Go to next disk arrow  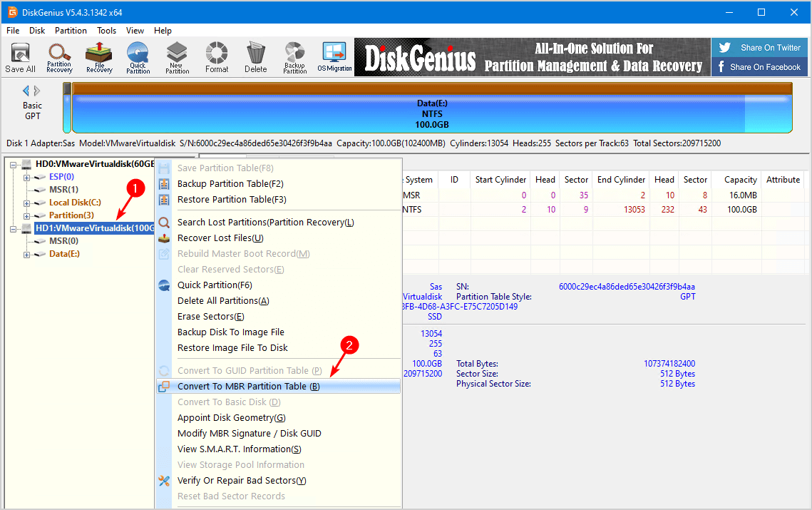coord(37,91)
